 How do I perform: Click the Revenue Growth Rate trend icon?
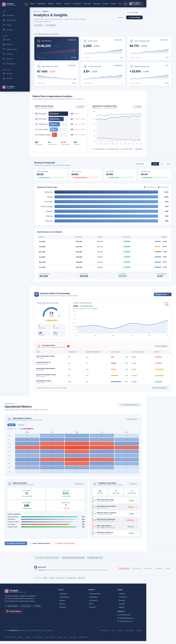click(131, 67)
